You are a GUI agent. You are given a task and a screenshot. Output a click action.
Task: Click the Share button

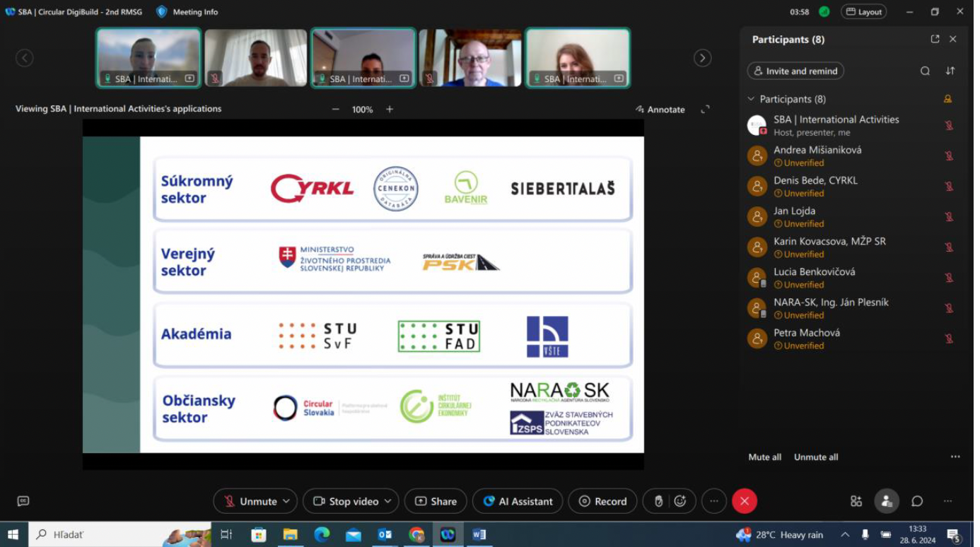(x=436, y=501)
